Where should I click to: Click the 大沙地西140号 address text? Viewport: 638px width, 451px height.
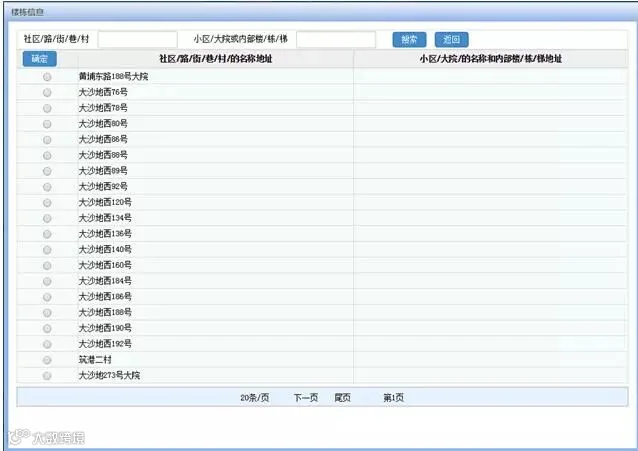point(105,249)
